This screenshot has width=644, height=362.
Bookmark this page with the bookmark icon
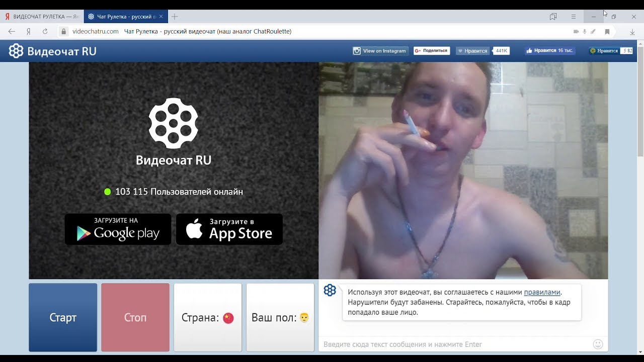607,31
